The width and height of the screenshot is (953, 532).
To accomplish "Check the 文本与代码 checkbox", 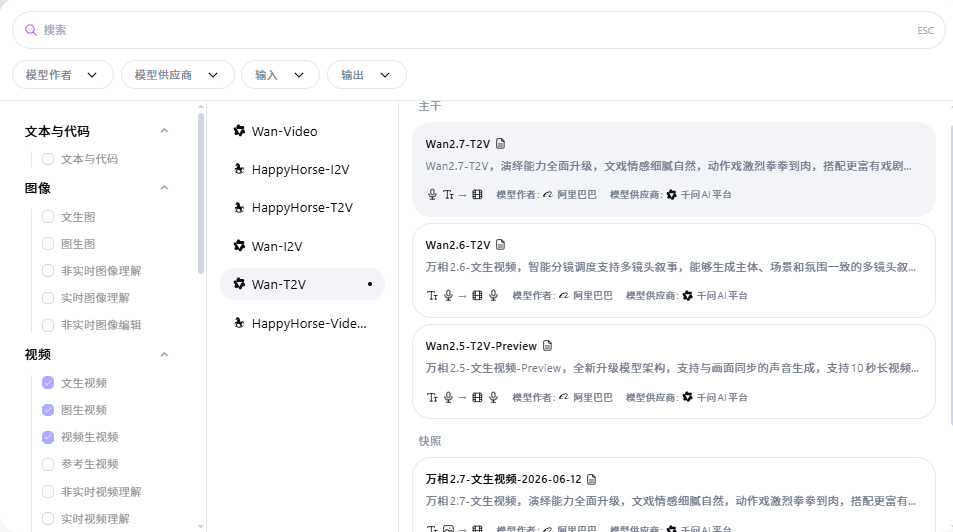I will coord(48,159).
